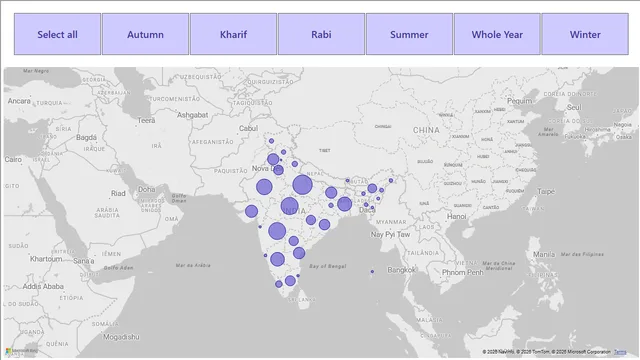The width and height of the screenshot is (640, 360).
Task: Click the Ashgabat city label
Action: 192,115
